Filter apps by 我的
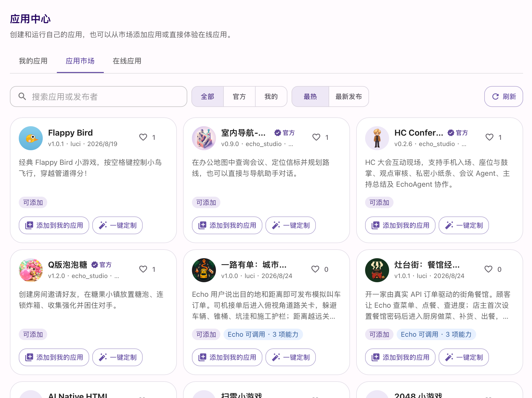Viewport: 532px width, 398px height. pos(271,97)
